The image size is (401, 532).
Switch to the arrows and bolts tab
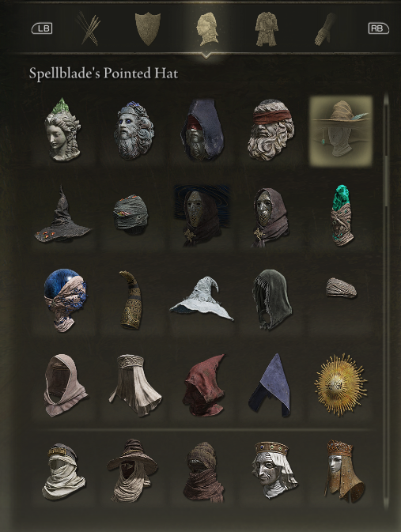[x=89, y=28]
